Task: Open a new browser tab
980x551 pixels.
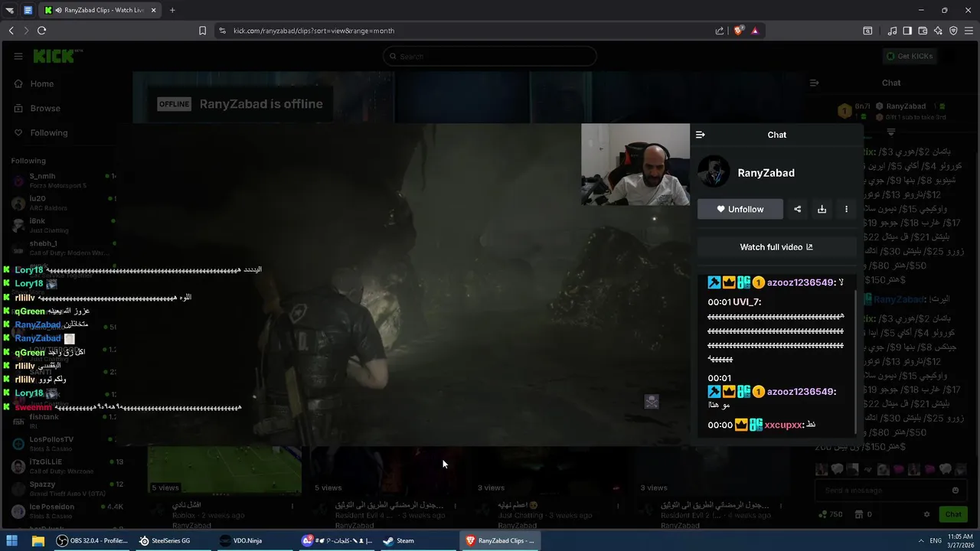Action: 172,10
